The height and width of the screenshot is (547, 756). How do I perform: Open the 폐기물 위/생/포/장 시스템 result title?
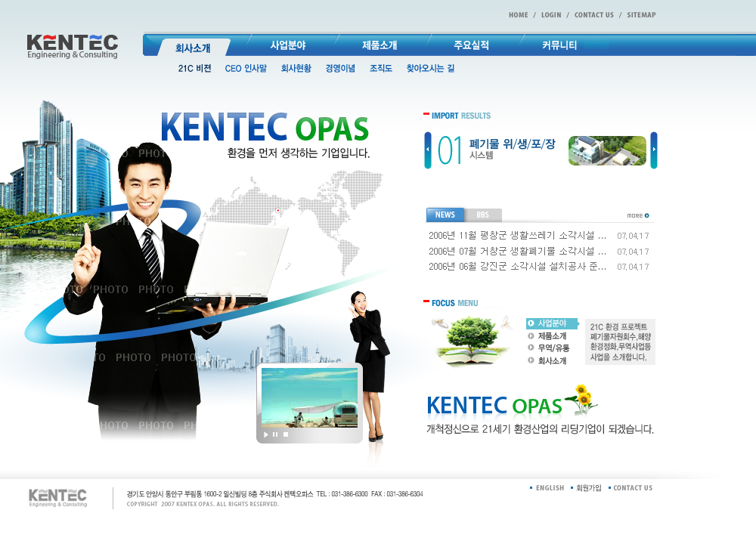[512, 148]
